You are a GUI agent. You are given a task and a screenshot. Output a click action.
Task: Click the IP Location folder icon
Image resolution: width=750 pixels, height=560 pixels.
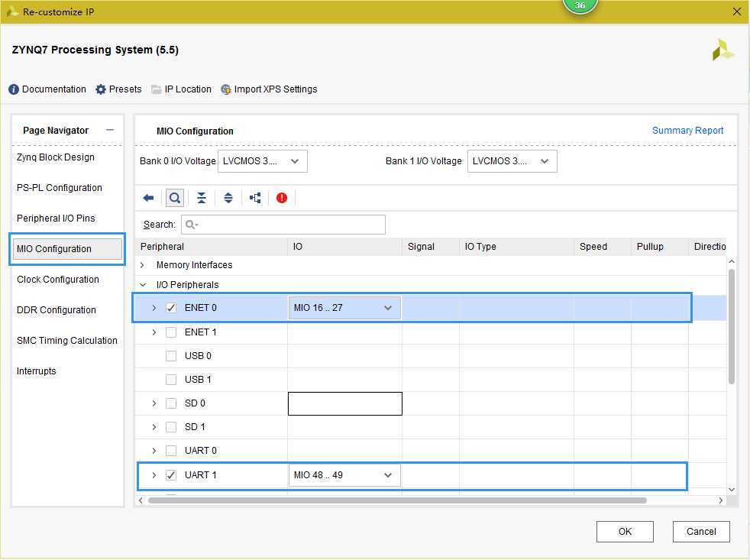(x=156, y=89)
